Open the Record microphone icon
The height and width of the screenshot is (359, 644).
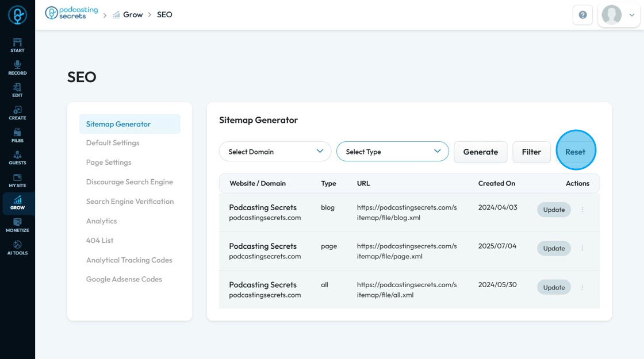(x=17, y=67)
